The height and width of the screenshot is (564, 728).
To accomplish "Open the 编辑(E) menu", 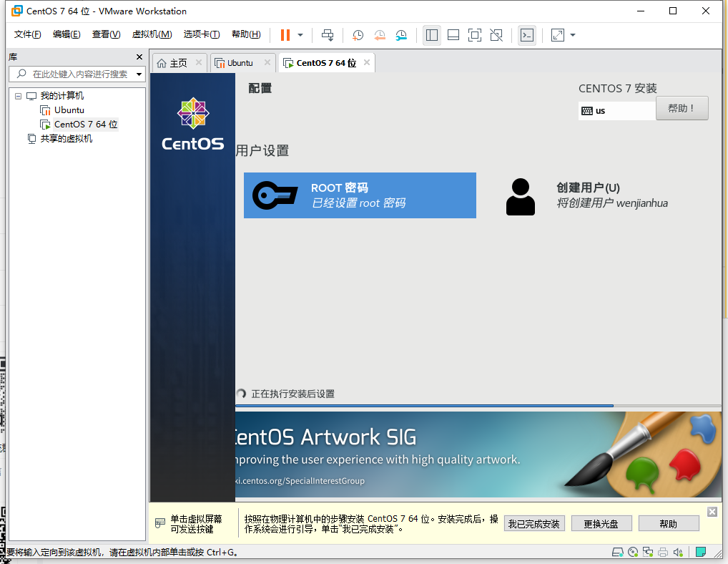I will [67, 34].
